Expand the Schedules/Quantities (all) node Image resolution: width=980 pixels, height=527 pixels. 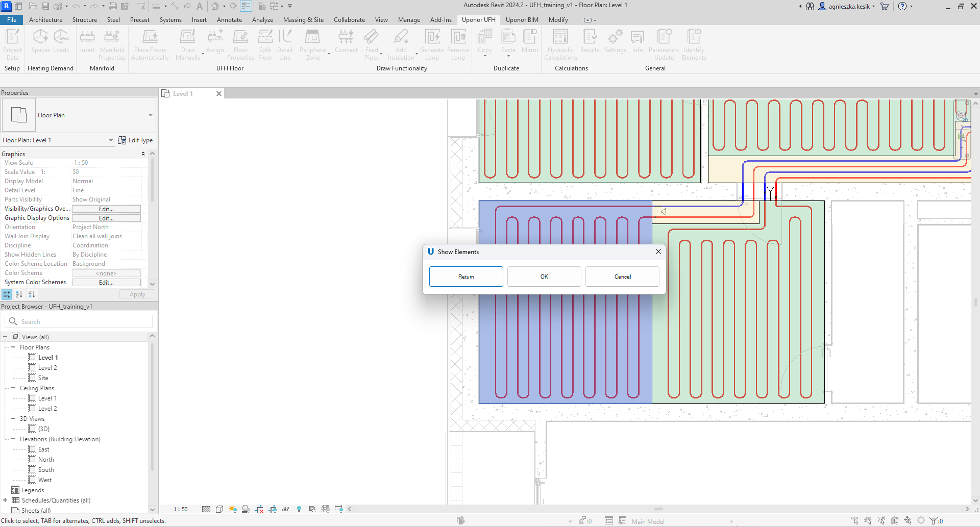coord(5,500)
